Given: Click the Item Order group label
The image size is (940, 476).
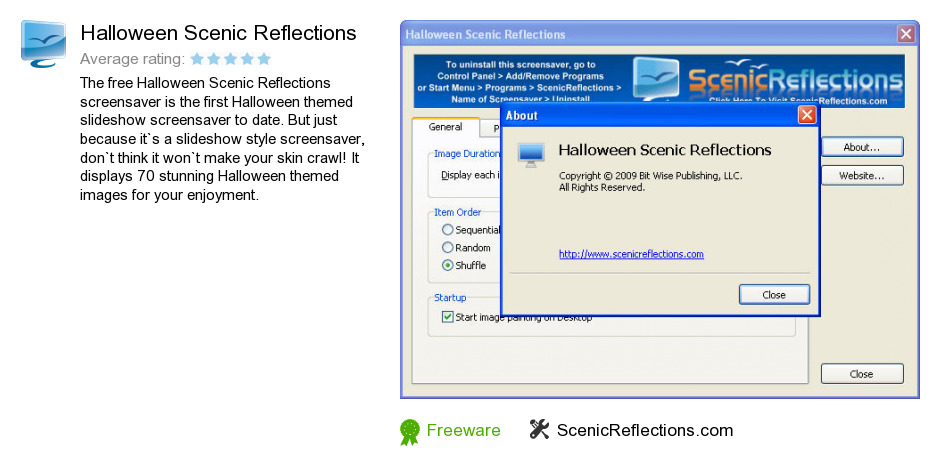Looking at the screenshot, I should point(457,212).
